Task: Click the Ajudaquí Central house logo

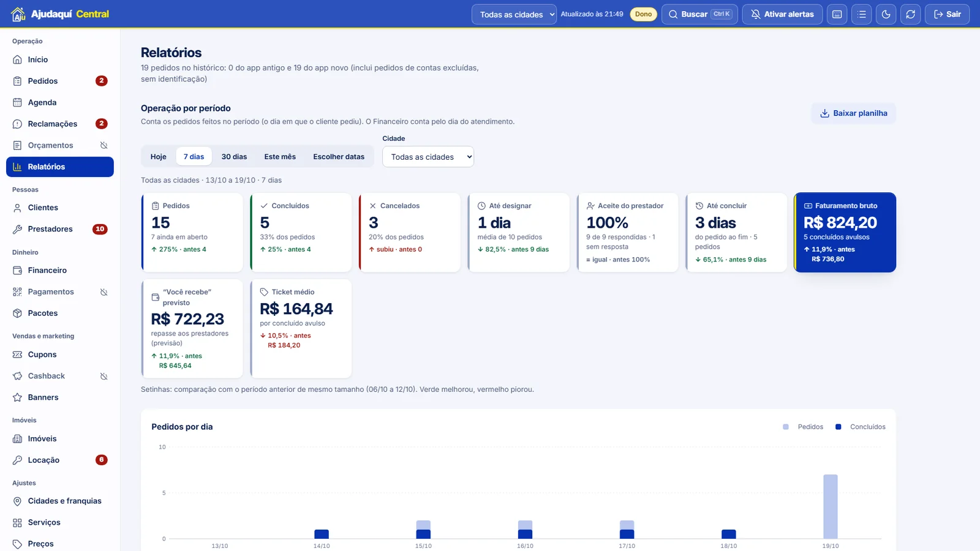Action: [18, 14]
